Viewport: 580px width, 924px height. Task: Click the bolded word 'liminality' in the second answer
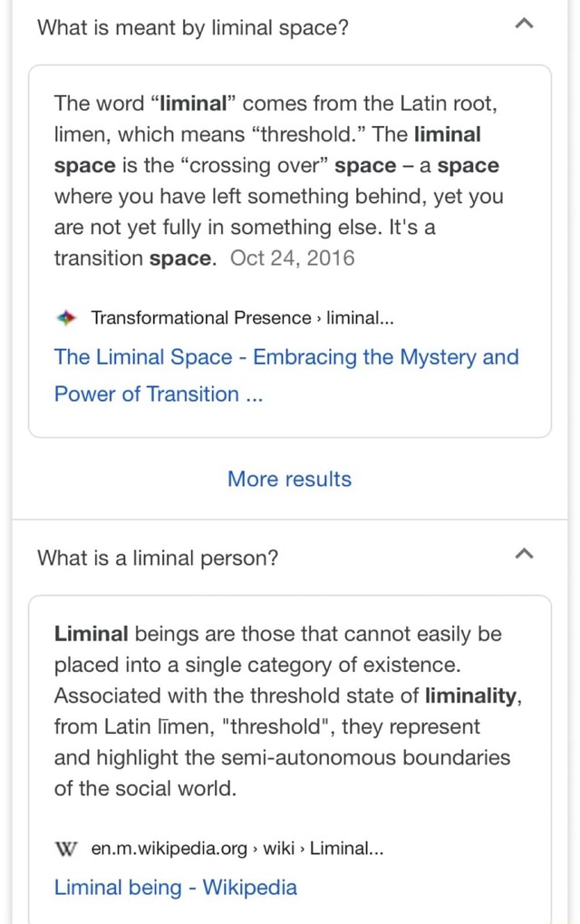(469, 695)
